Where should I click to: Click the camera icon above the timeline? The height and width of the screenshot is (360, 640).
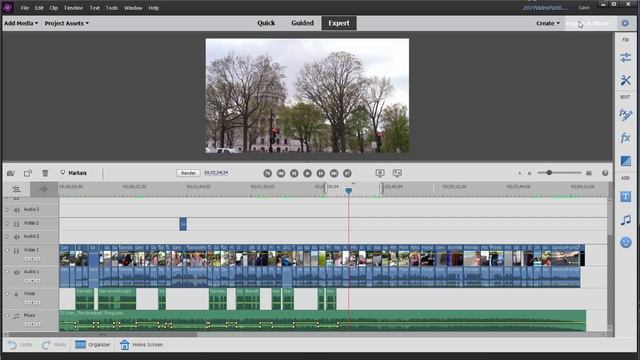pyautogui.click(x=11, y=173)
